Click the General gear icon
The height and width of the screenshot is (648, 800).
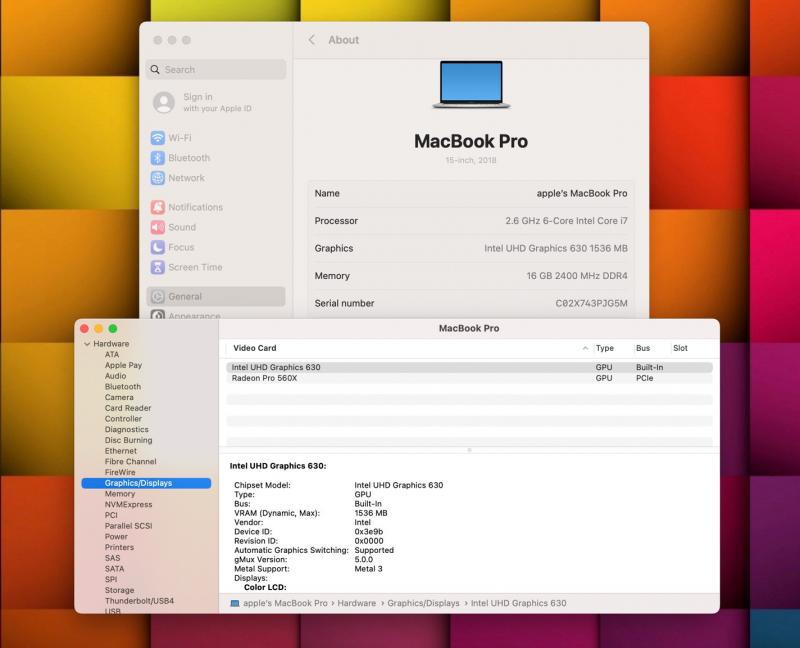[x=158, y=296]
